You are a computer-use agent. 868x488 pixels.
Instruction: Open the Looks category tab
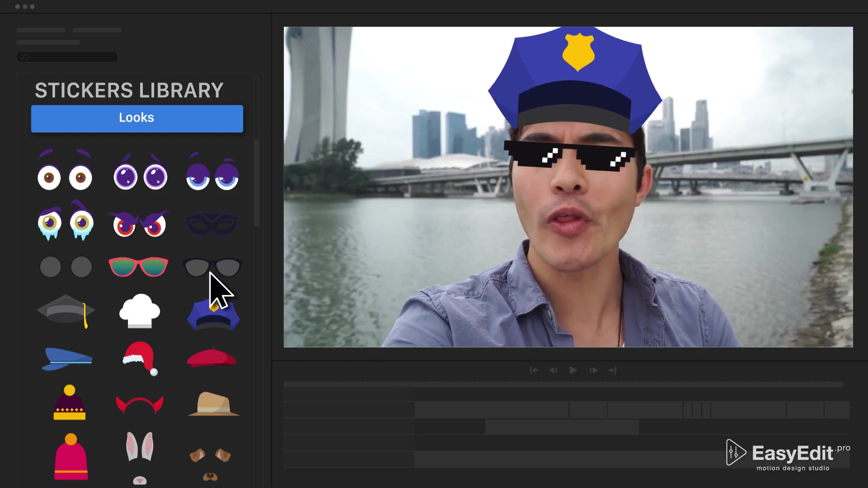[x=137, y=118]
